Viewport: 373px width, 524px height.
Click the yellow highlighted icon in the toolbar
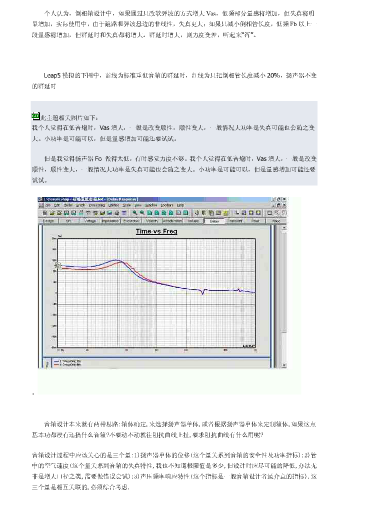pyautogui.click(x=226, y=213)
